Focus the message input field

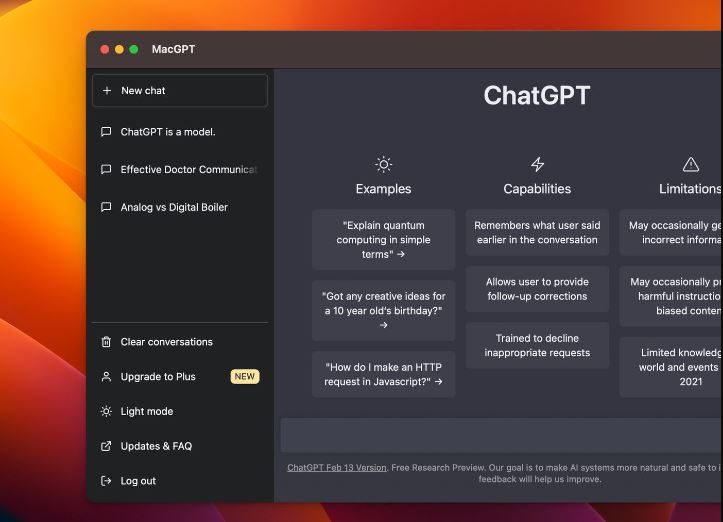tap(502, 435)
